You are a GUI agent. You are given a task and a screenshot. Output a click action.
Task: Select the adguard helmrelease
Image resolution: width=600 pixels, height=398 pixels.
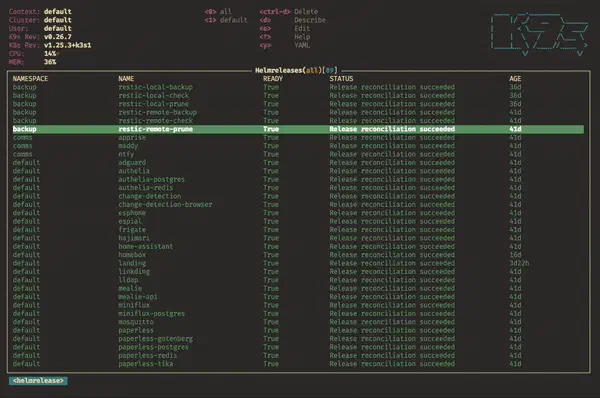coord(298,163)
